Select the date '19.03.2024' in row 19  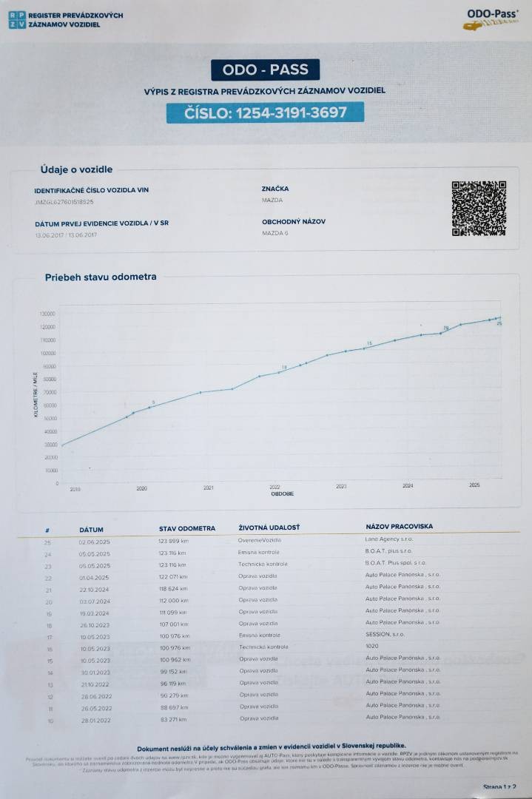click(95, 613)
